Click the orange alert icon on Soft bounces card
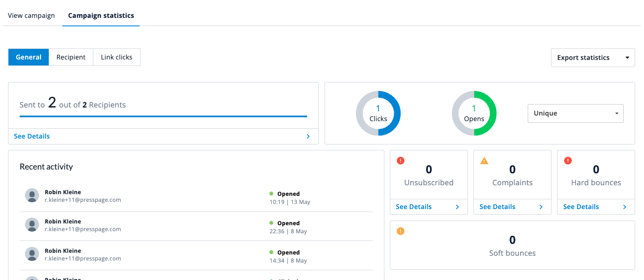 (x=400, y=231)
